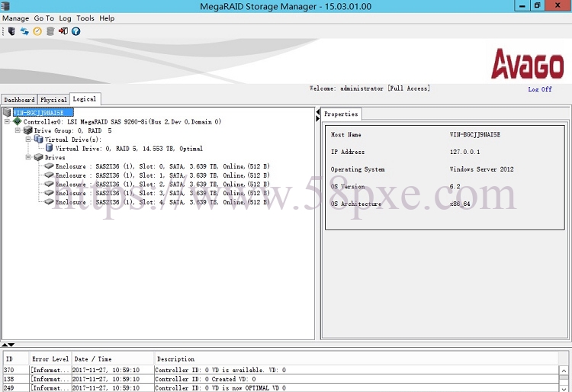Click the Virtual Drive 0 cylinder icon
Screen dimensions: 572x392
pos(49,148)
